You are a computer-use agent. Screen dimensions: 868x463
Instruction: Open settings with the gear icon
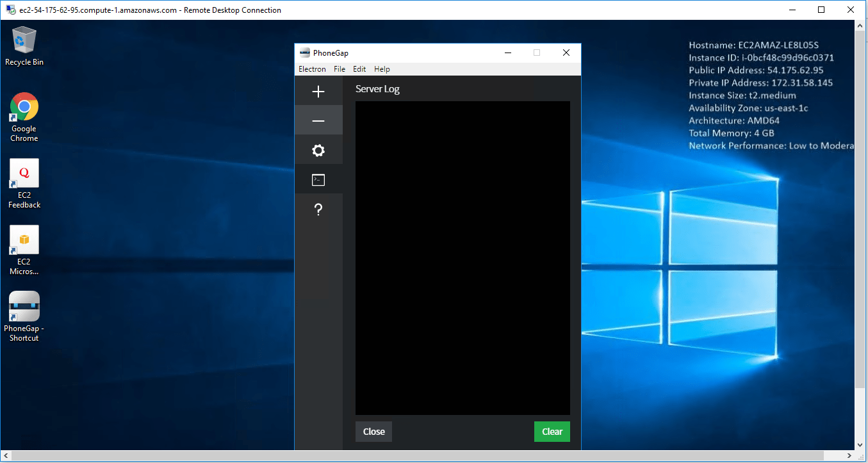pyautogui.click(x=318, y=150)
